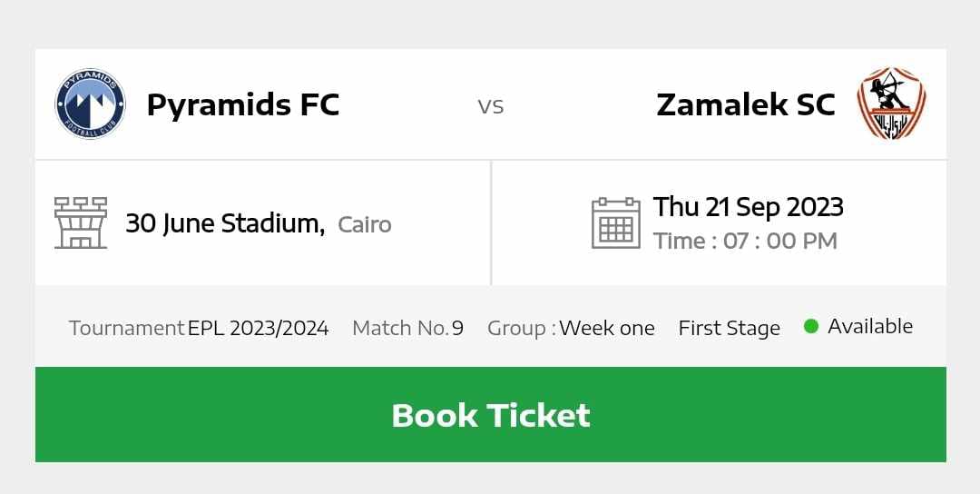Click the calendar date icon
This screenshot has width=980, height=494.
[x=616, y=222]
